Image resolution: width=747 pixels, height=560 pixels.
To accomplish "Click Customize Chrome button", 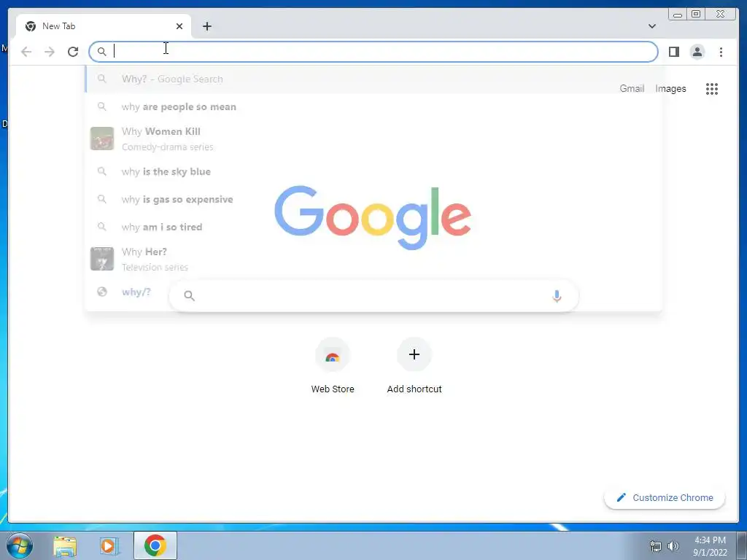I will point(665,497).
